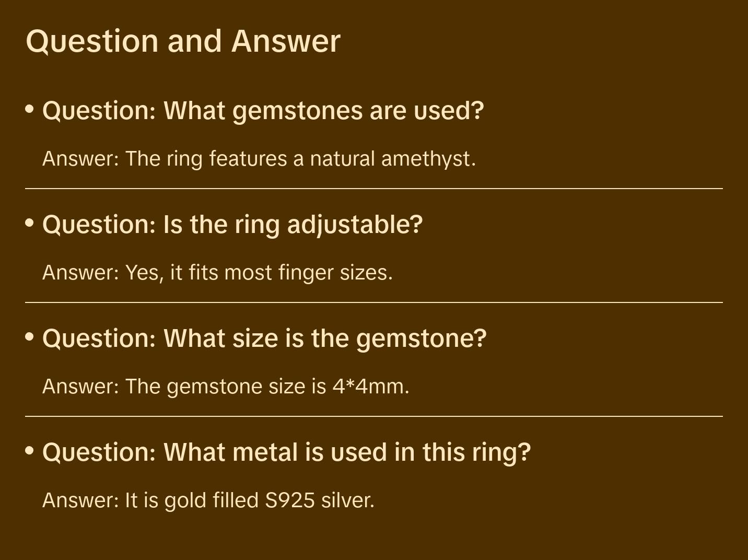Select the "What size is the gemstone?" question
Image resolution: width=748 pixels, height=560 pixels.
[x=264, y=339]
